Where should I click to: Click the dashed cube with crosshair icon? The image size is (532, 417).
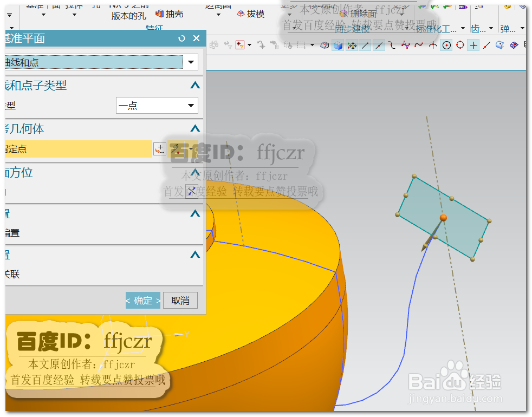click(x=288, y=45)
